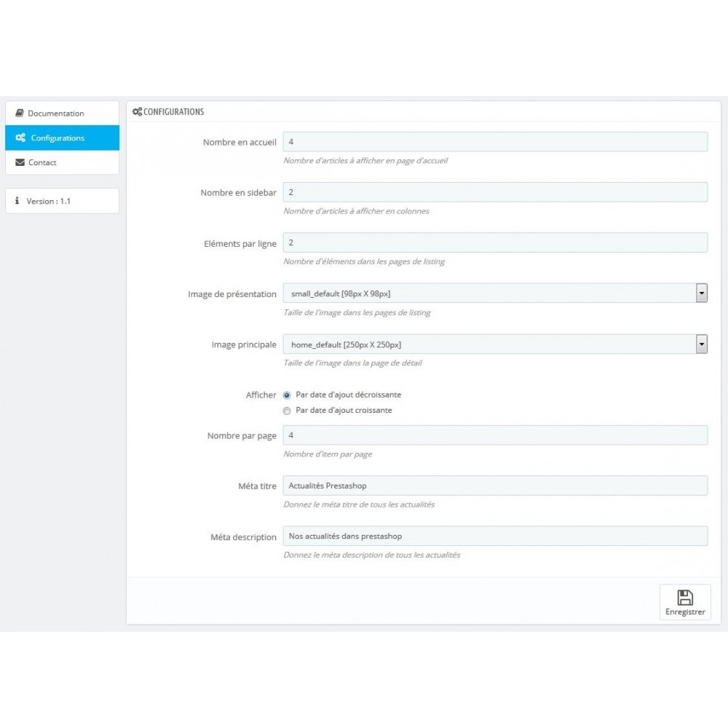Viewport: 728px width, 728px height.
Task: Focus the Nombre par page field
Action: (495, 435)
